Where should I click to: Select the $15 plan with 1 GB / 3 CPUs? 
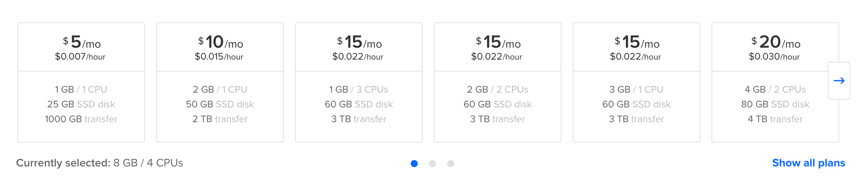coord(359,82)
